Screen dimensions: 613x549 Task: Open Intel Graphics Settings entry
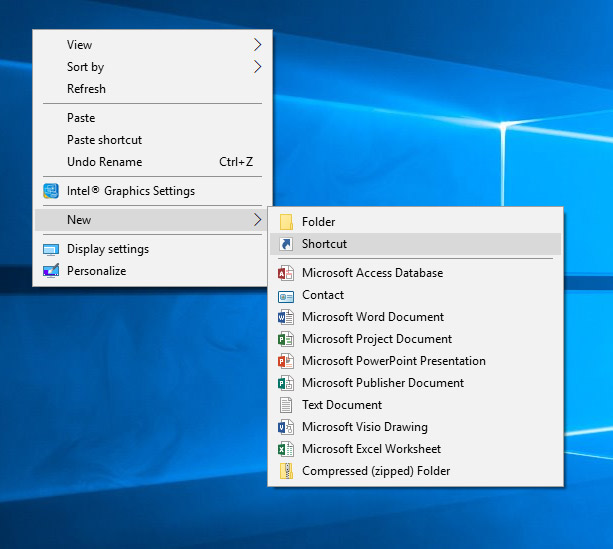[x=152, y=191]
